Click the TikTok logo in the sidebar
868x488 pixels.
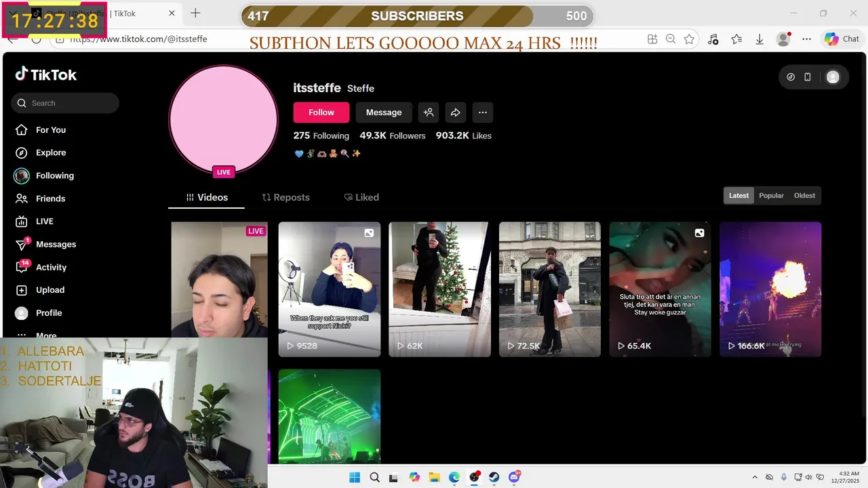pos(46,75)
